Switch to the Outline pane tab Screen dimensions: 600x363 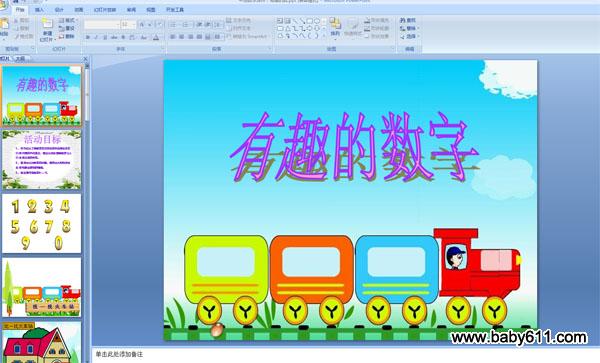pyautogui.click(x=20, y=59)
